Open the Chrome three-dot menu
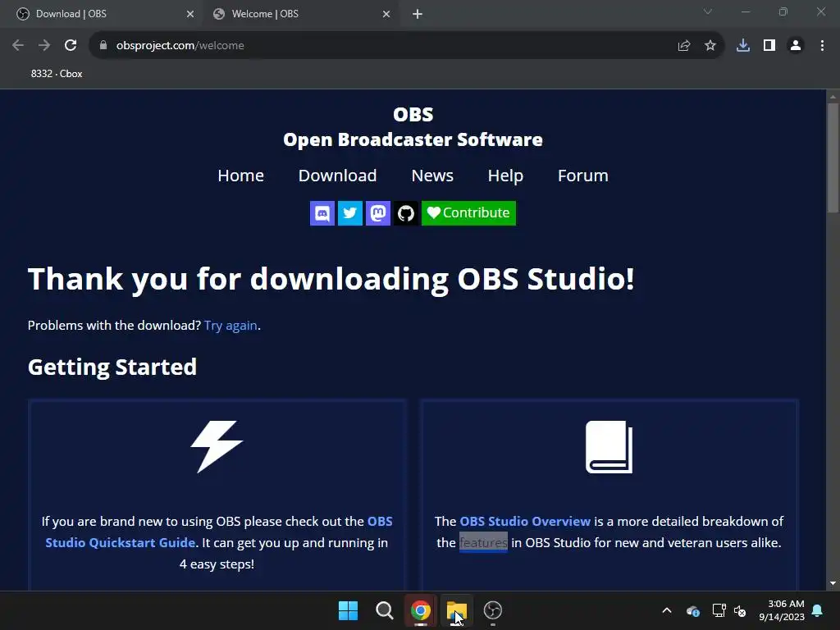This screenshot has width=840, height=630. point(822,46)
